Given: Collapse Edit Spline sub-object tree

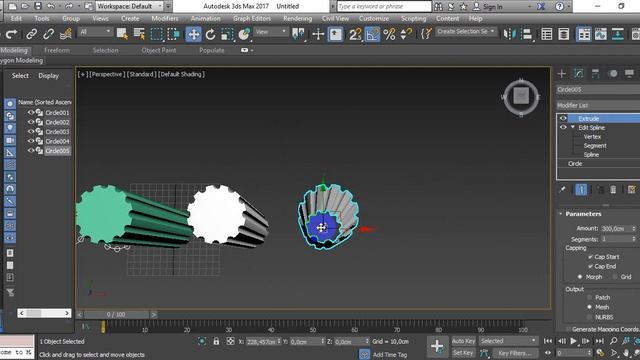Looking at the screenshot, I should coord(573,127).
